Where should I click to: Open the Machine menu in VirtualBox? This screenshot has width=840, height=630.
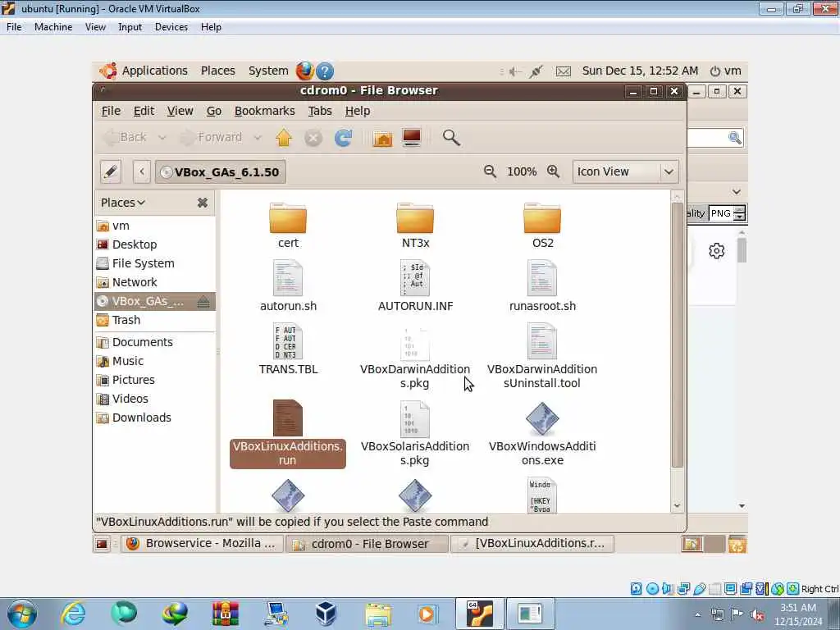[x=53, y=27]
